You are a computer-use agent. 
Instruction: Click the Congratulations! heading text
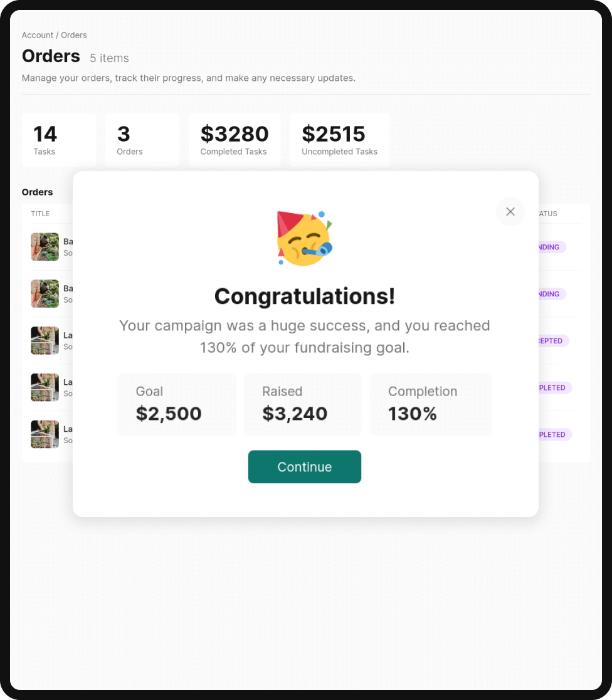pos(305,296)
